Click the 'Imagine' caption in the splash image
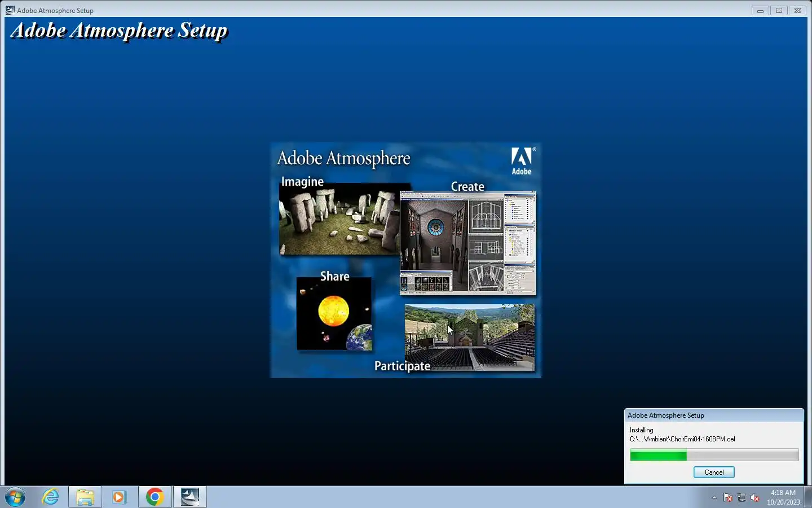Image resolution: width=812 pixels, height=508 pixels. click(x=302, y=182)
